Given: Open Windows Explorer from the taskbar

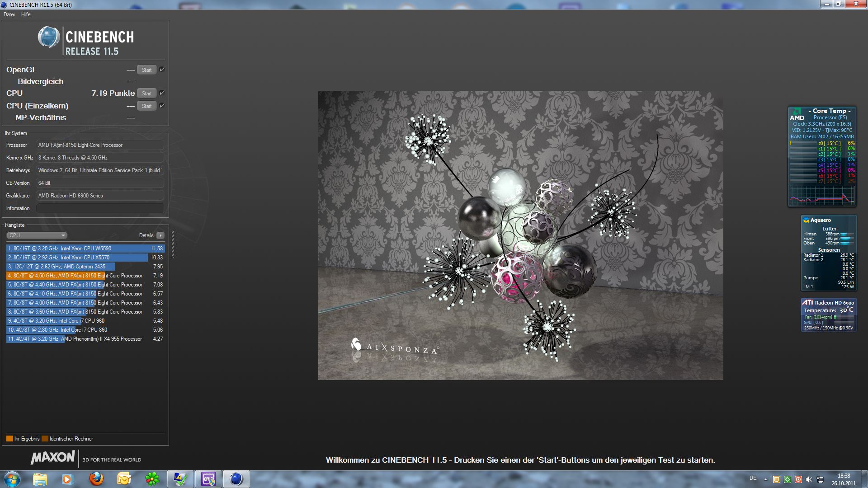Looking at the screenshot, I should 40,479.
